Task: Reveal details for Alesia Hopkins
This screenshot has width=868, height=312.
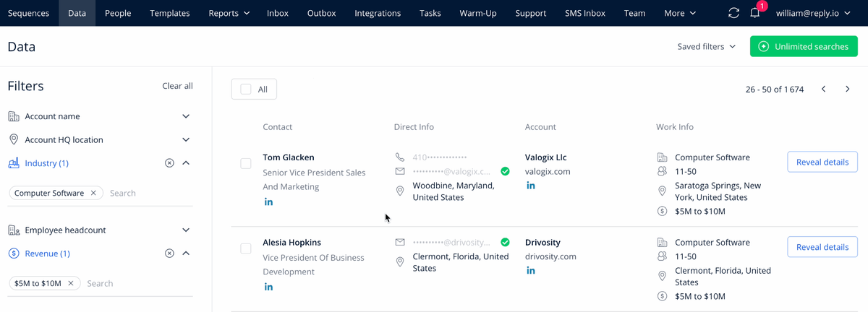Action: [x=822, y=247]
